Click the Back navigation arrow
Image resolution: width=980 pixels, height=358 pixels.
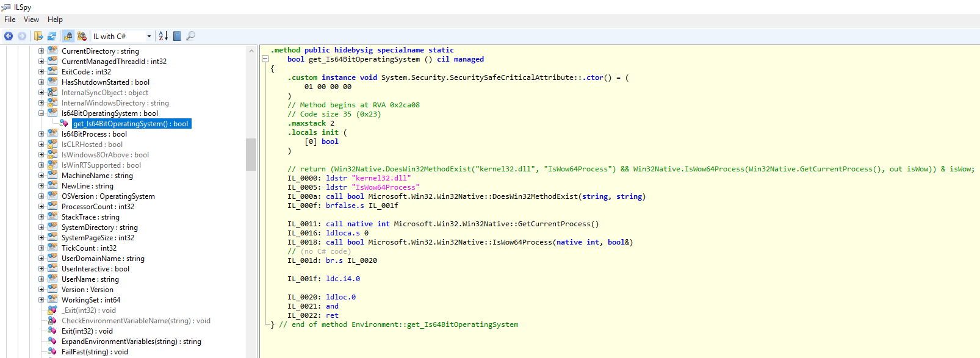9,36
